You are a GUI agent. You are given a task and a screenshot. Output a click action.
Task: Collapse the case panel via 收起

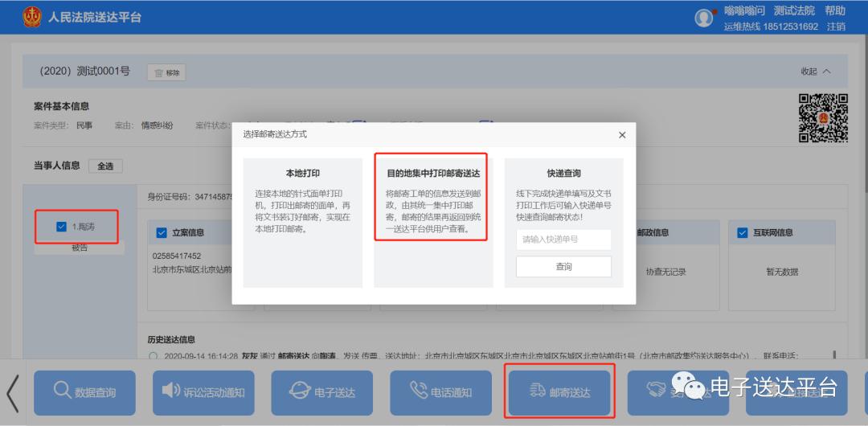pyautogui.click(x=816, y=72)
